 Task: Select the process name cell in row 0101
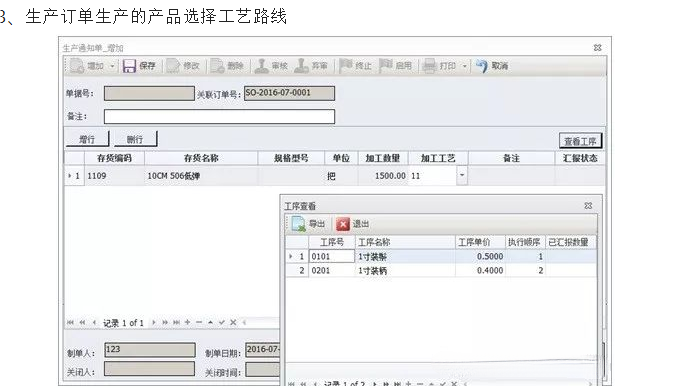click(405, 256)
